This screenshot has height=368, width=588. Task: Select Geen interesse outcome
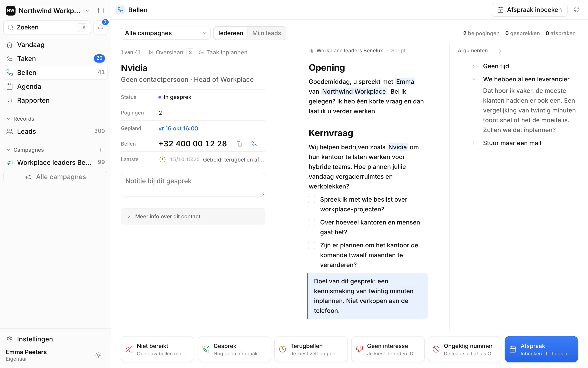point(388,349)
